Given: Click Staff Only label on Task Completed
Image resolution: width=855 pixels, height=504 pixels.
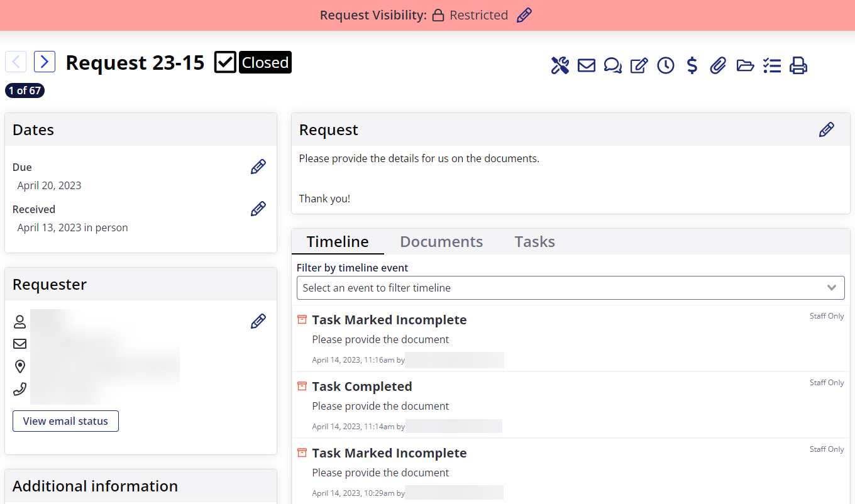Looking at the screenshot, I should coord(827,383).
